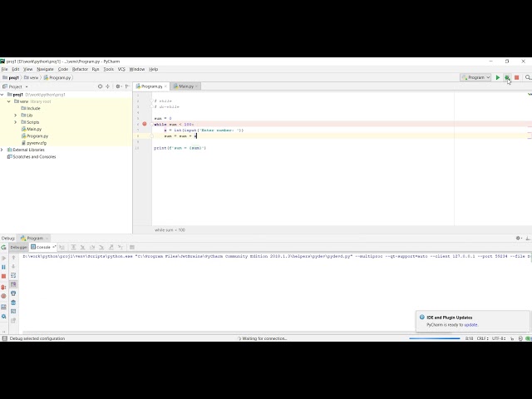Run Program with the green play button
This screenshot has height=399, width=532.
pos(497,77)
